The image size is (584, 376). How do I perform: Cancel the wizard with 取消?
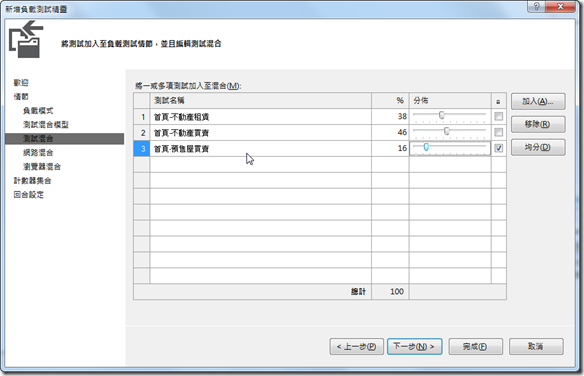coord(536,347)
